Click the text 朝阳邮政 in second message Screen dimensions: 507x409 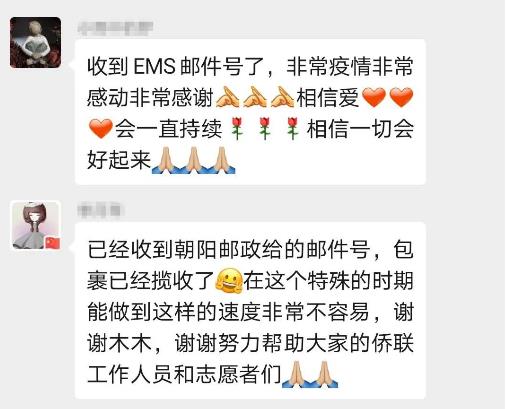218,249
